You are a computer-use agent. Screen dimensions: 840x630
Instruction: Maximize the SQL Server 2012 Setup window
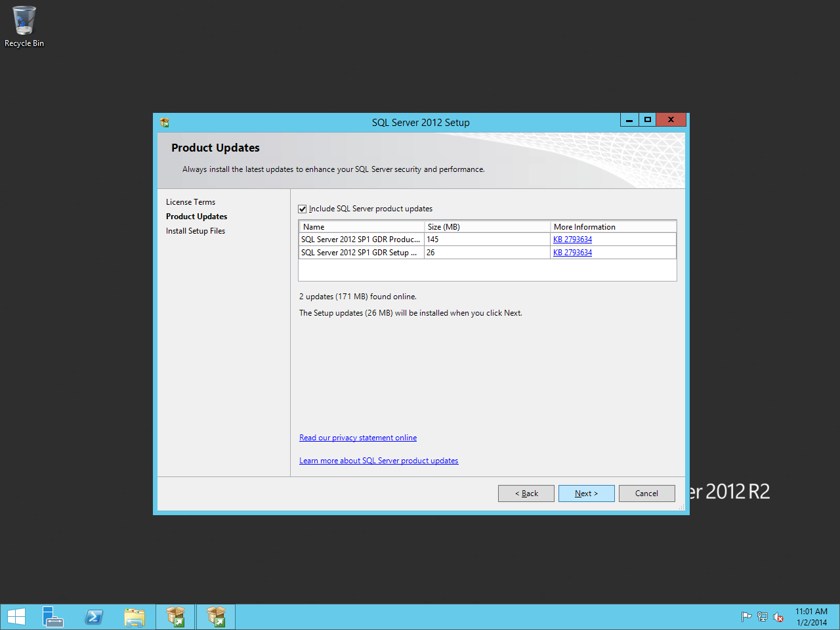pyautogui.click(x=648, y=119)
